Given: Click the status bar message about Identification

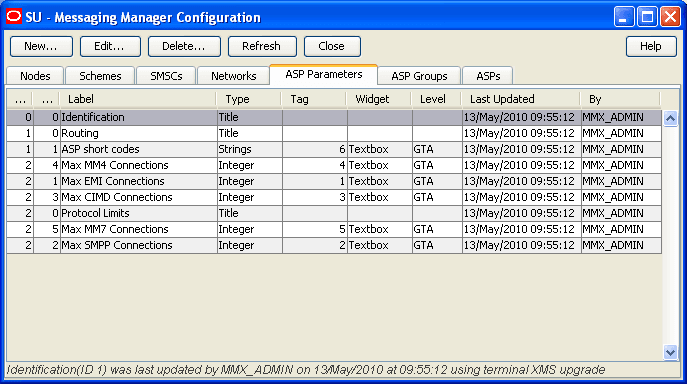Looking at the screenshot, I should point(306,370).
